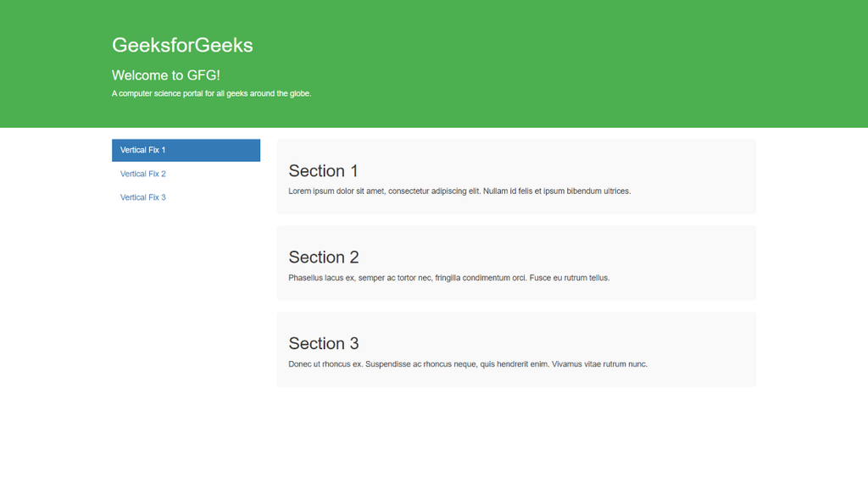Screen dimensions: 868x488
Task: Click the computer science portal tagline
Action: [x=211, y=93]
